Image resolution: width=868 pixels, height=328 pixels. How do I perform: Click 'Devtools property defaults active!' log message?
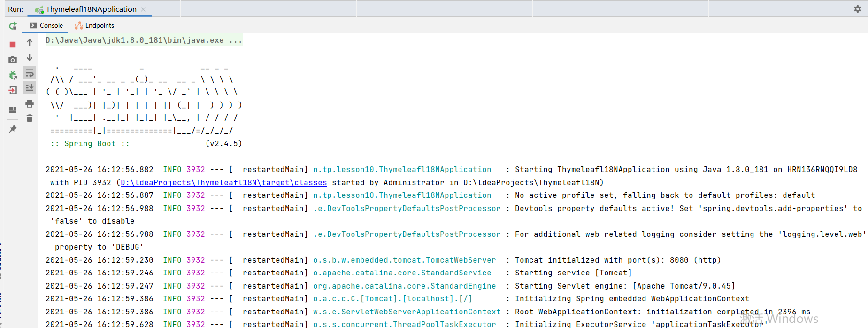689,209
